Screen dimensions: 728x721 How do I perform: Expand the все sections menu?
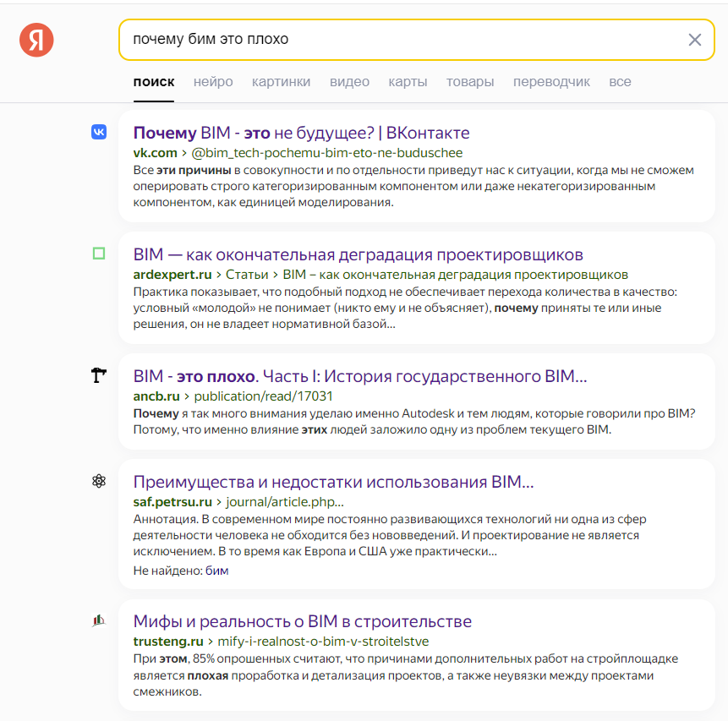(x=620, y=81)
